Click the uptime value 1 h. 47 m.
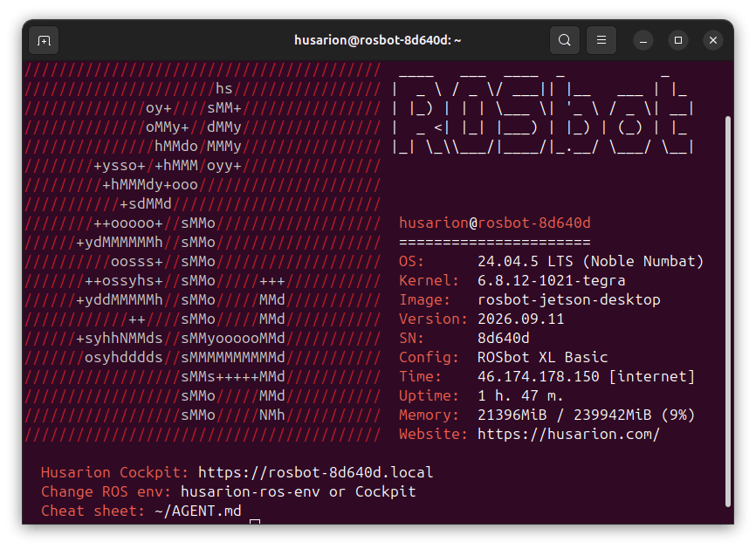756x549 pixels. coord(520,395)
